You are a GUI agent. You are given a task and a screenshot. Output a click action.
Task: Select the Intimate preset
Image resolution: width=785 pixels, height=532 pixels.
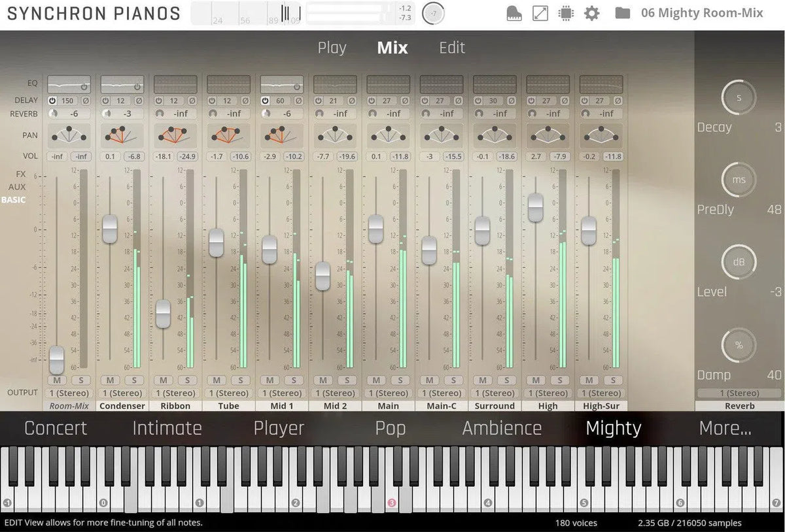point(167,428)
